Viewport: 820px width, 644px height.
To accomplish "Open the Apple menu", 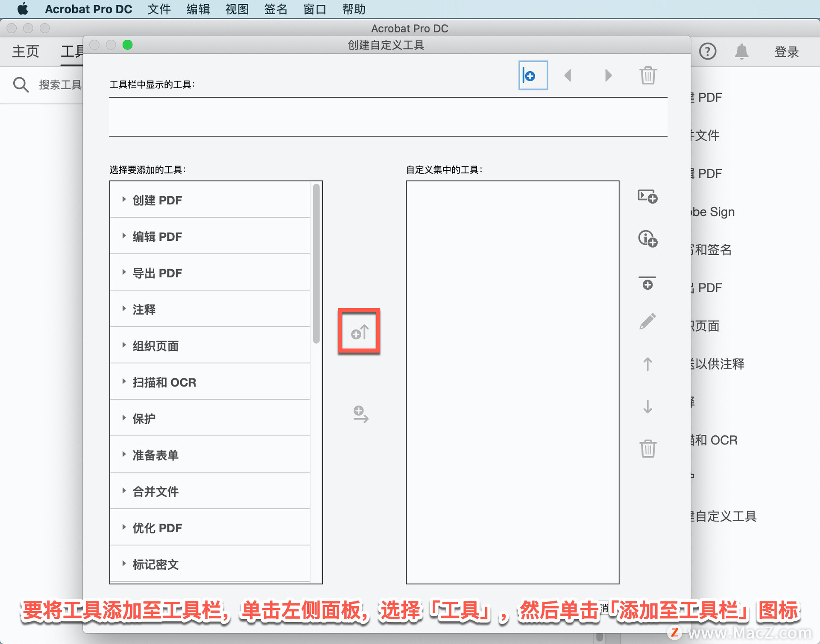I will point(23,9).
